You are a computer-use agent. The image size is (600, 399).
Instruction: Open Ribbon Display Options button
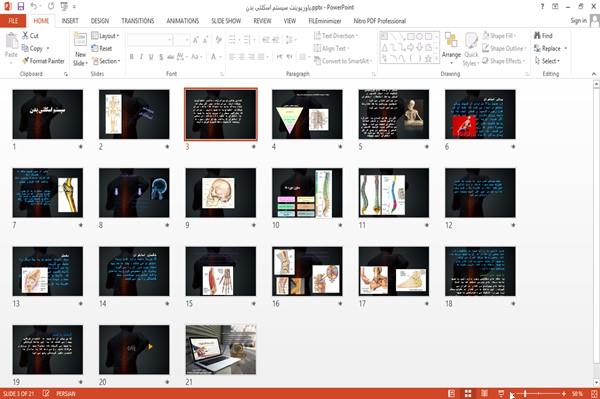click(555, 7)
